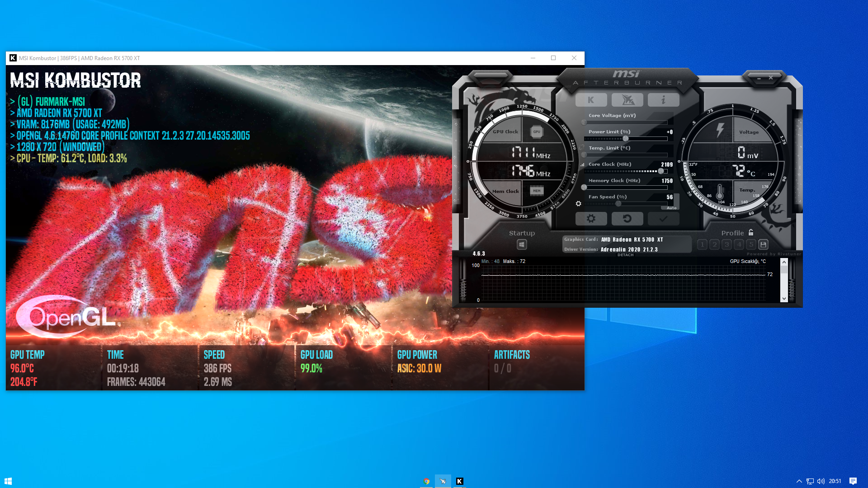
Task: Open fan speed settings small gear icon
Action: (x=578, y=204)
